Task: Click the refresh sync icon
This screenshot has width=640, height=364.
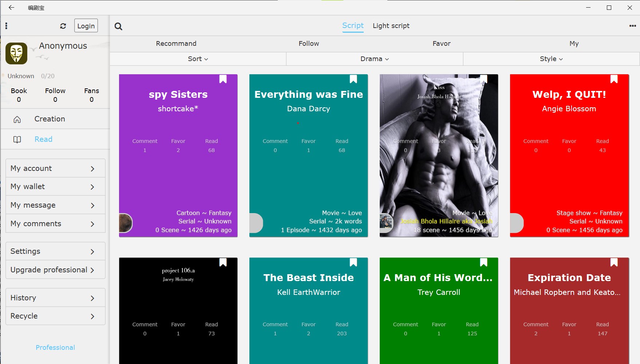Action: tap(63, 26)
